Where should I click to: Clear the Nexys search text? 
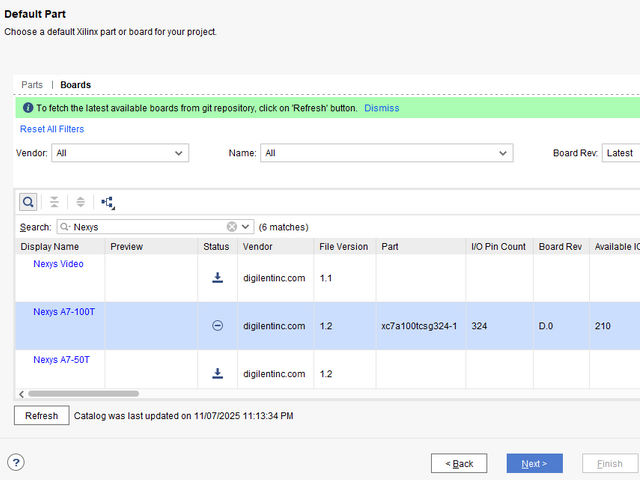tap(232, 227)
